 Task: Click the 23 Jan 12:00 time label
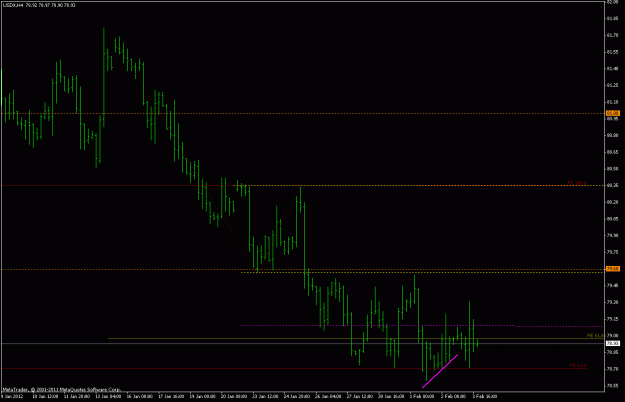tap(265, 396)
